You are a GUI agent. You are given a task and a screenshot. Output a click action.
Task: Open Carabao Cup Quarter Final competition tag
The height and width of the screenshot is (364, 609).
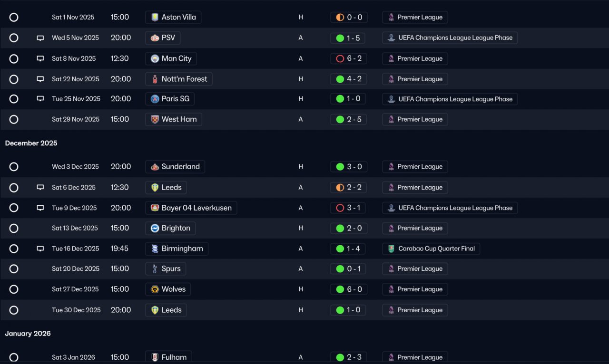[431, 249]
